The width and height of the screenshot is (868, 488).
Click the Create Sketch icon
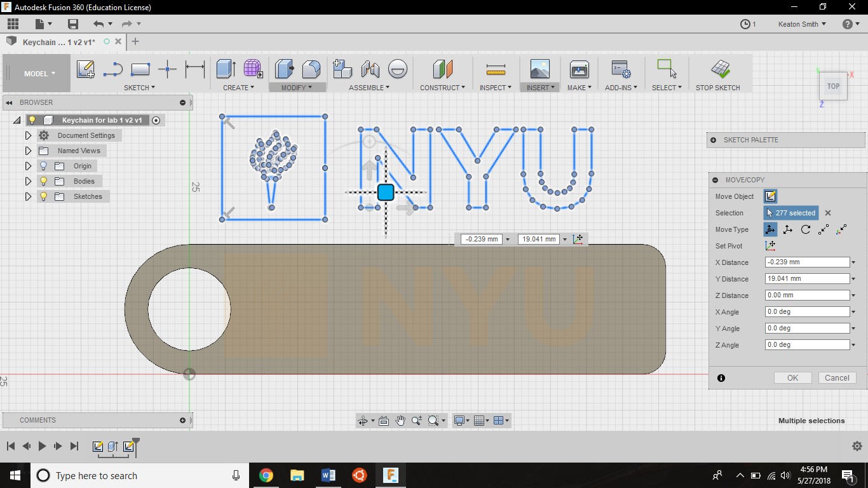point(85,69)
